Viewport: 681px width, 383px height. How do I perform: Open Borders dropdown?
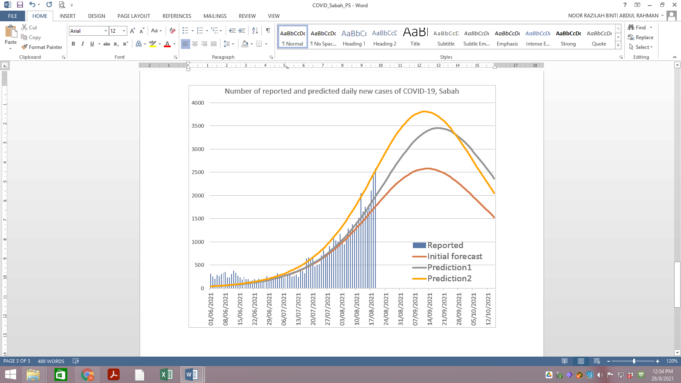tap(266, 44)
